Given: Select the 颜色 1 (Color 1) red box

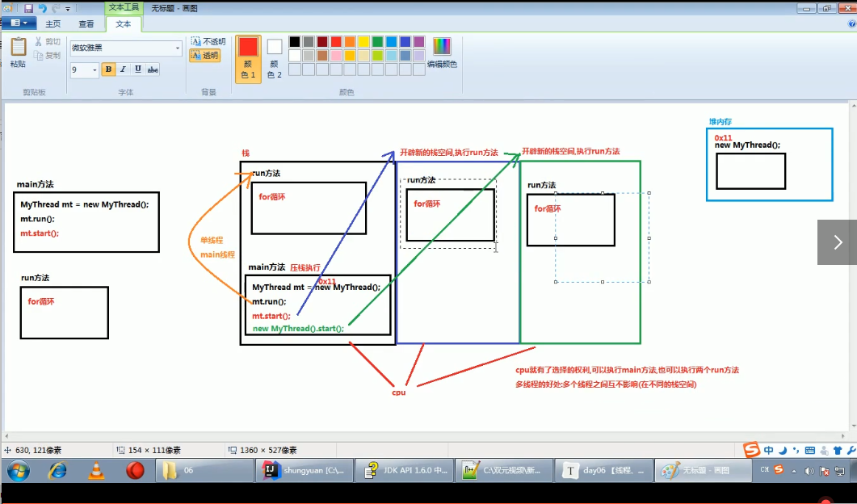Looking at the screenshot, I should click(x=248, y=59).
